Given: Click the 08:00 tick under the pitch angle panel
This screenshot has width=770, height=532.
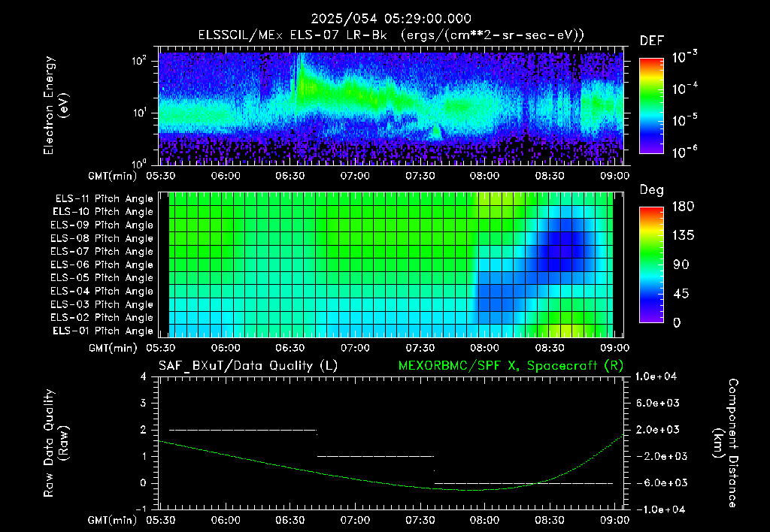Looking at the screenshot, I should tap(485, 348).
